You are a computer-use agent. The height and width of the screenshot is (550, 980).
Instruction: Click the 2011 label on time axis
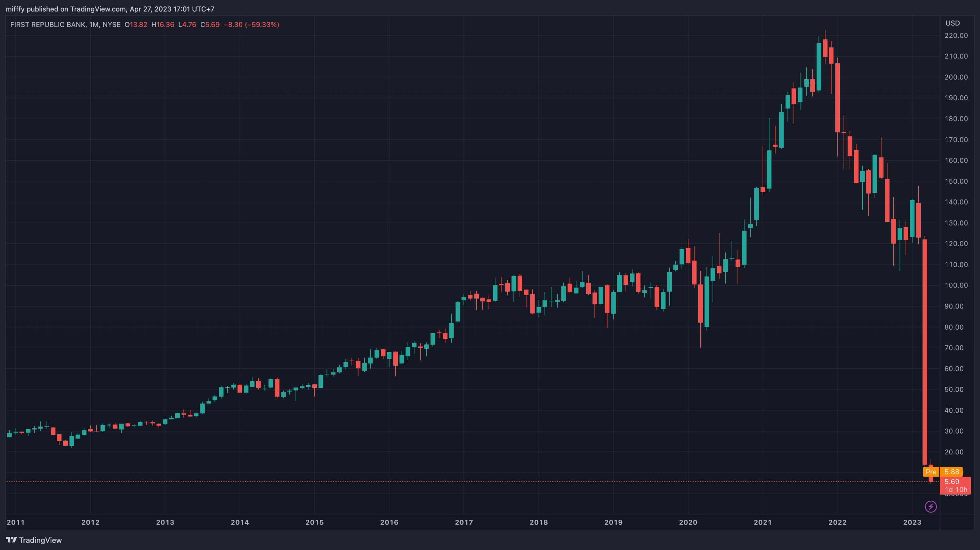coord(16,522)
